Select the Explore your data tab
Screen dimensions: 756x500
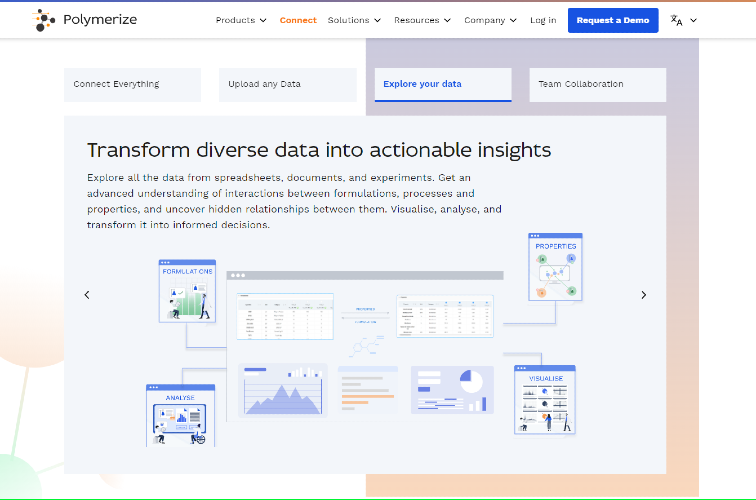point(443,84)
